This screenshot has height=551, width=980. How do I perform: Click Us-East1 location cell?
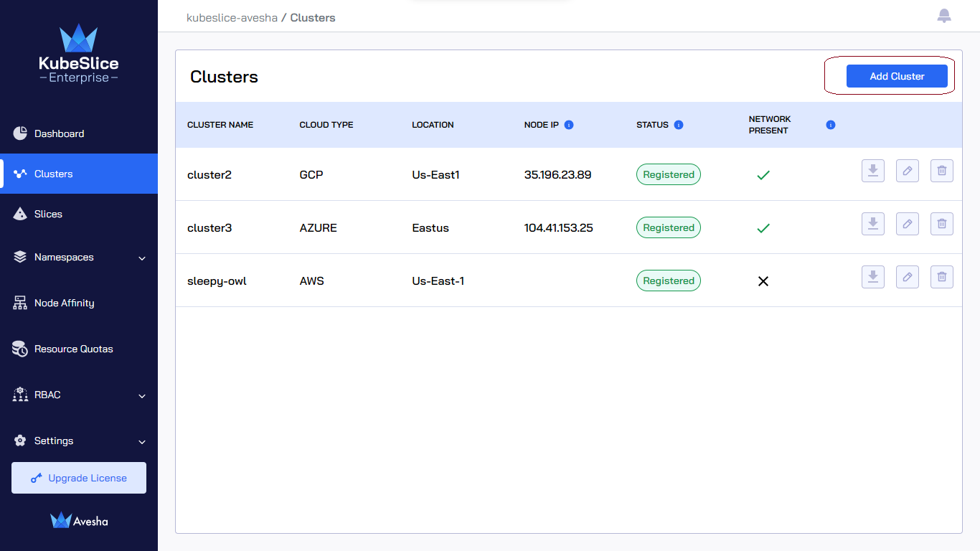click(435, 174)
